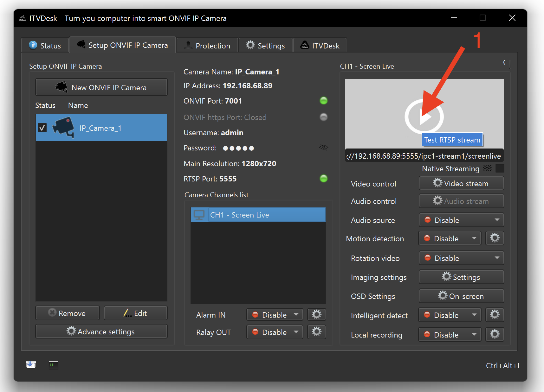This screenshot has width=544, height=392.
Task: Select CH1 - Screen Live channel
Action: (x=258, y=215)
